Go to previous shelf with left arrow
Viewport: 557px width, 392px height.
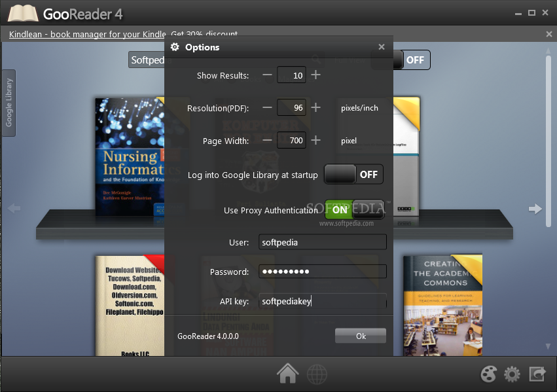[x=14, y=208]
